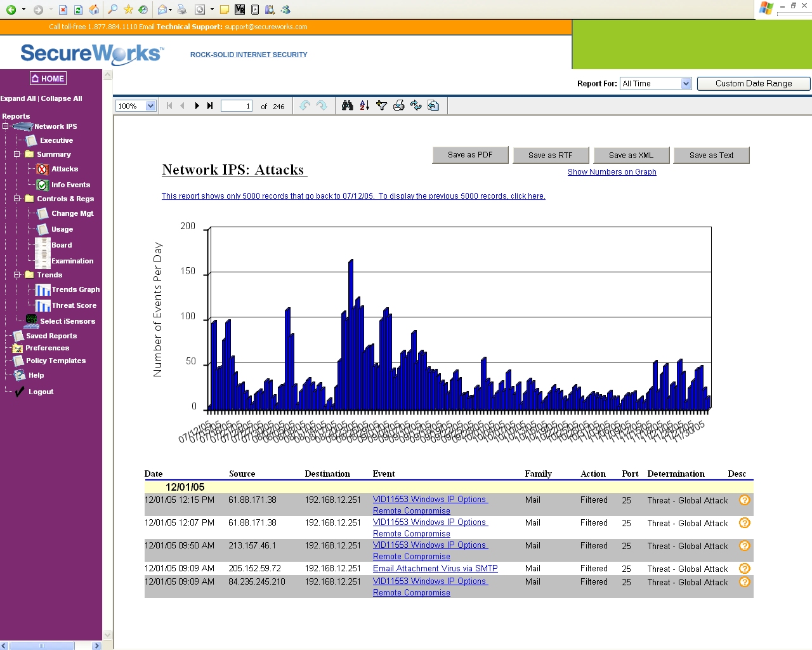
Task: Open Preferences in the sidebar
Action: pyautogui.click(x=47, y=348)
